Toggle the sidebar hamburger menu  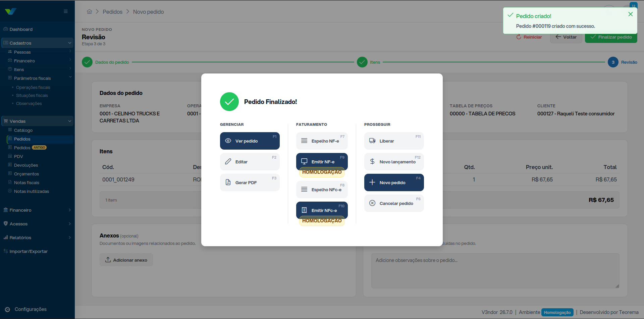pos(66,11)
